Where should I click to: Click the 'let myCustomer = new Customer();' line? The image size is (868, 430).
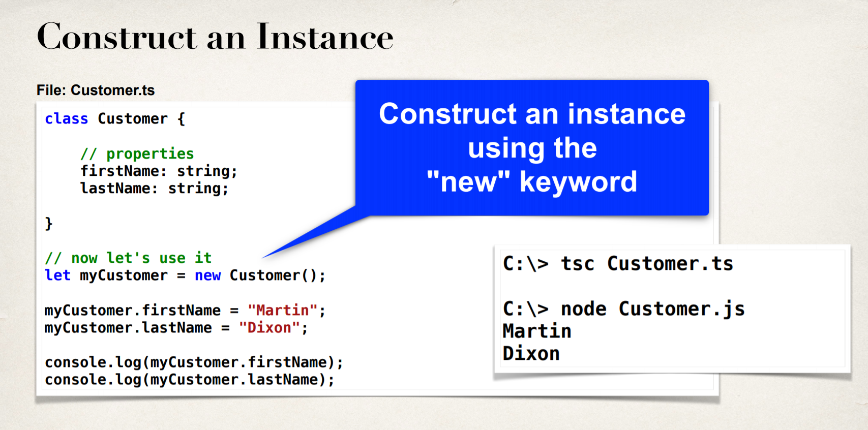click(x=185, y=275)
